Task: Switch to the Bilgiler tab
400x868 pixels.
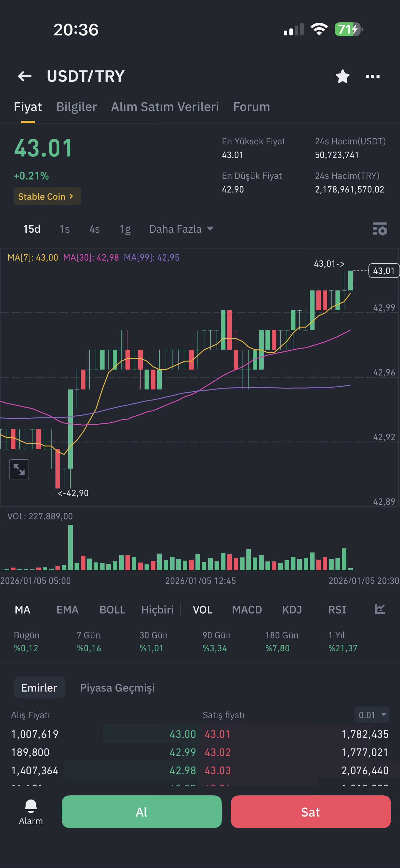Action: click(77, 107)
